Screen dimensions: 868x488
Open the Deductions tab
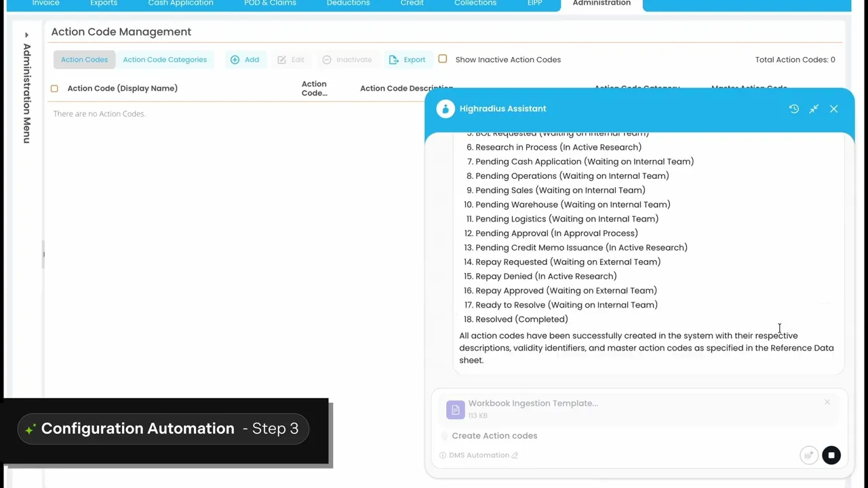348,3
